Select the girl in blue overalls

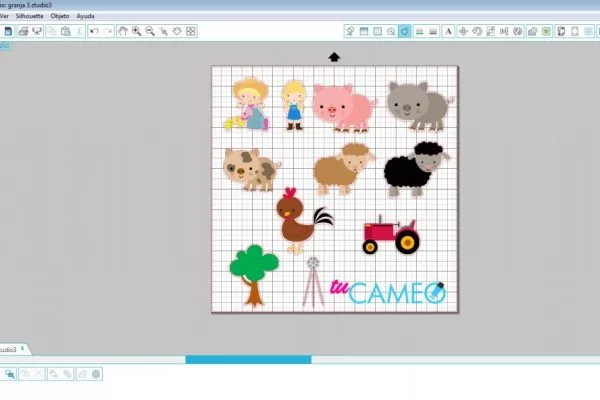(294, 104)
